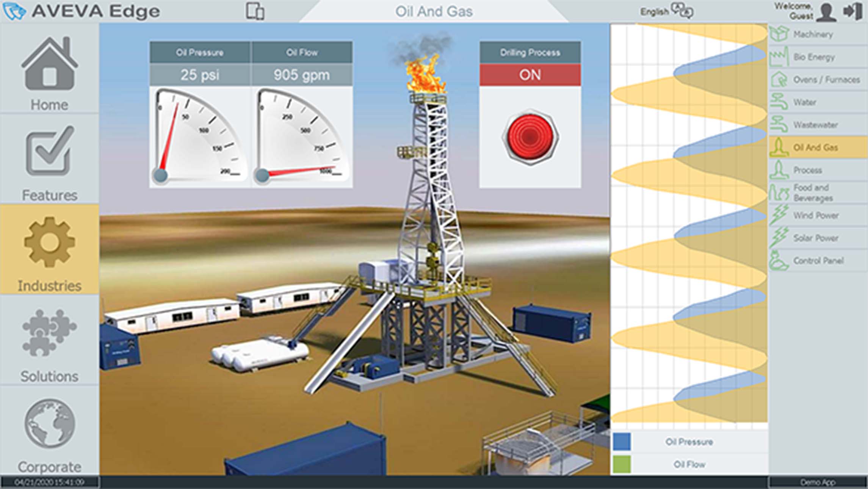Viewport: 868px width, 489px height.
Task: Click the Oil And Gas screen title
Action: click(x=434, y=11)
